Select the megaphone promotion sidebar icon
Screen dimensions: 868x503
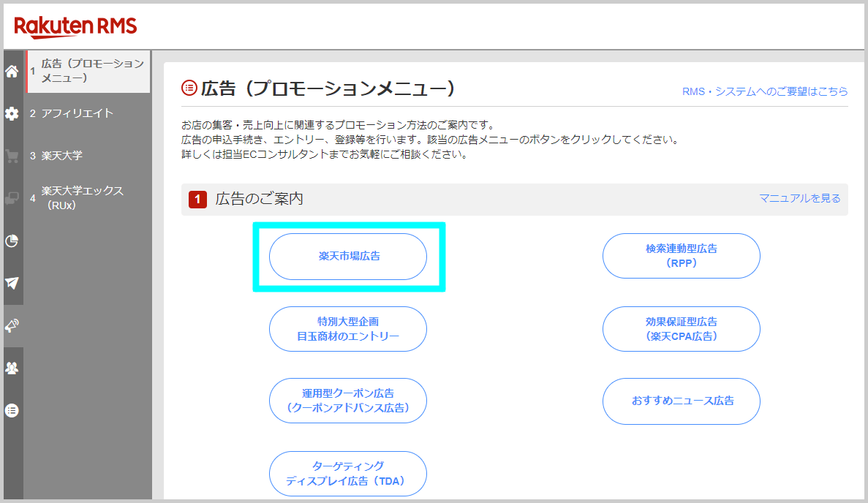coord(12,326)
